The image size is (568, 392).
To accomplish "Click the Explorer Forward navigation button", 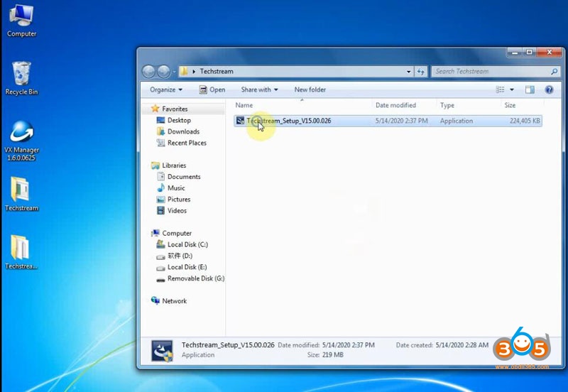I will pos(164,72).
